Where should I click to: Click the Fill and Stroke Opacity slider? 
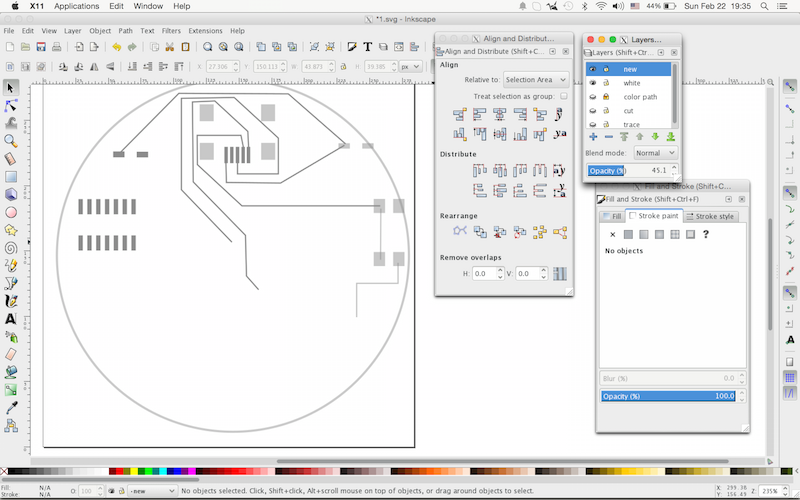point(668,396)
